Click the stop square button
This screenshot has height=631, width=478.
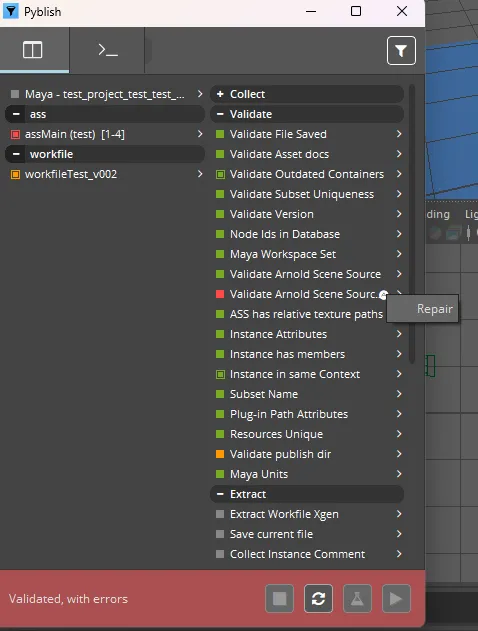(x=280, y=598)
